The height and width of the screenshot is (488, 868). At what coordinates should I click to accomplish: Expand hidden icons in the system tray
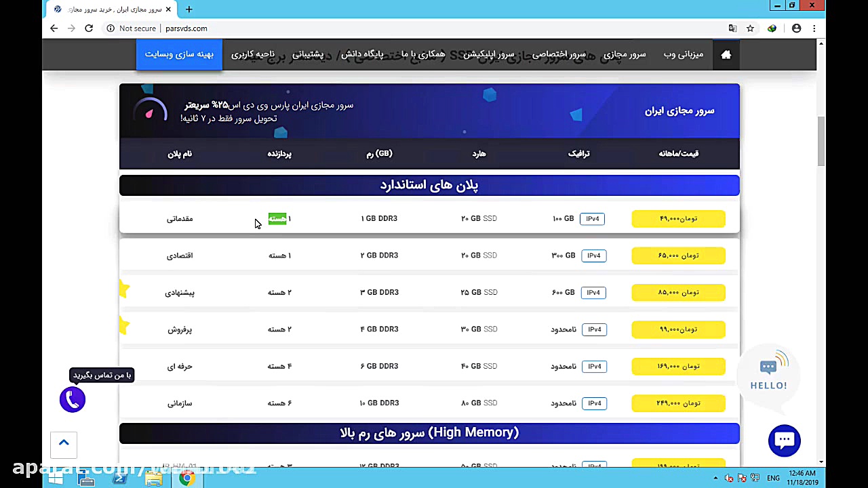[x=714, y=478]
